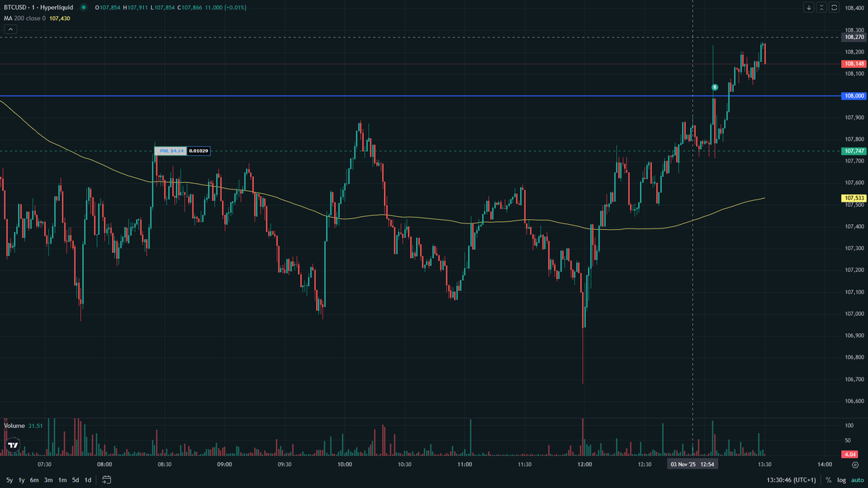
Task: Click the 106,600 price axis label
Action: [854, 401]
